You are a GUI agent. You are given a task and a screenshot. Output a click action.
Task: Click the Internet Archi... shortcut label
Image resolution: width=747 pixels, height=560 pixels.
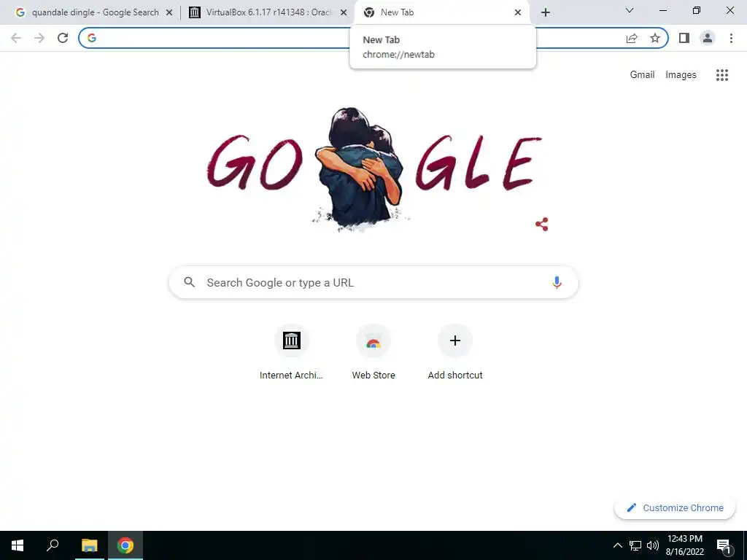click(x=291, y=376)
